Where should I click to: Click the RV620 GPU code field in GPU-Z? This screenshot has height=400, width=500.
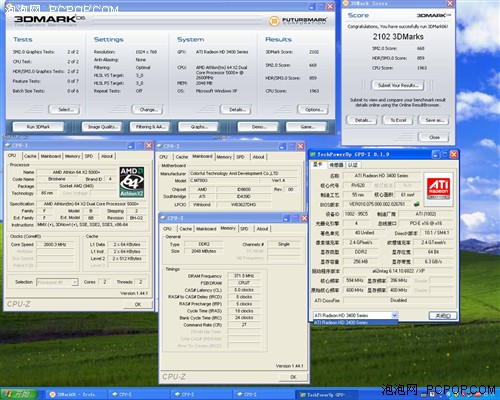coord(358,185)
